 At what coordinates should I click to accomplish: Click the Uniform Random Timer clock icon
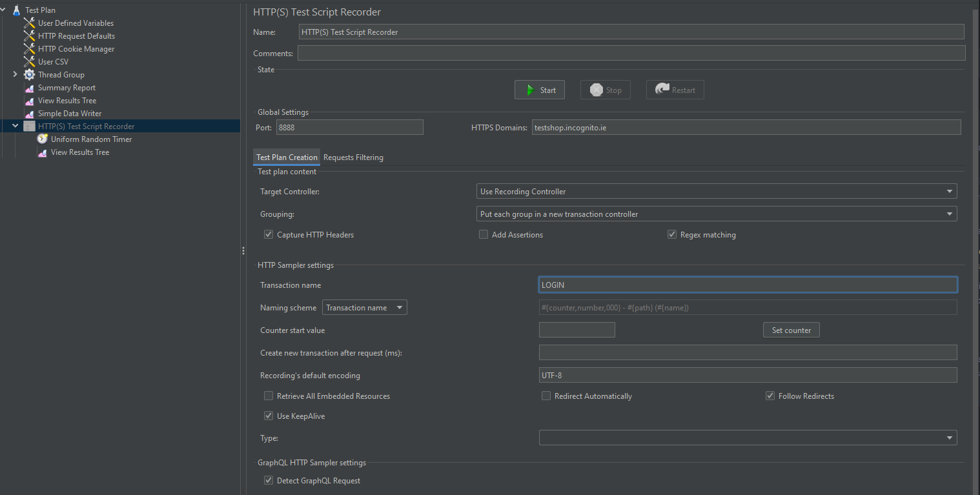42,139
